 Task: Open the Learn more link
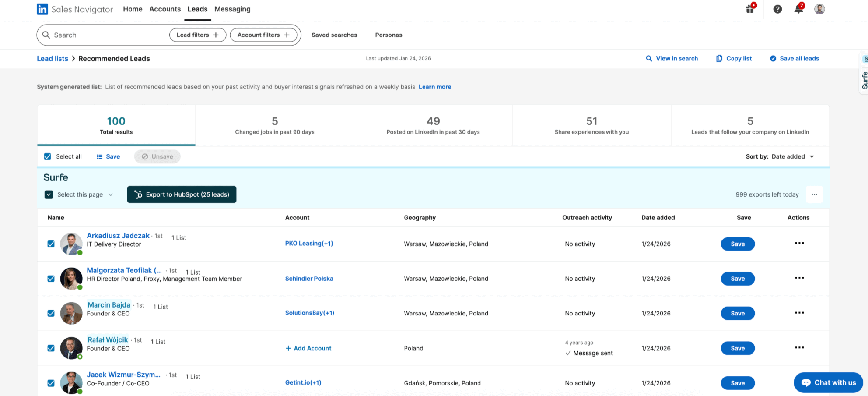(x=434, y=87)
